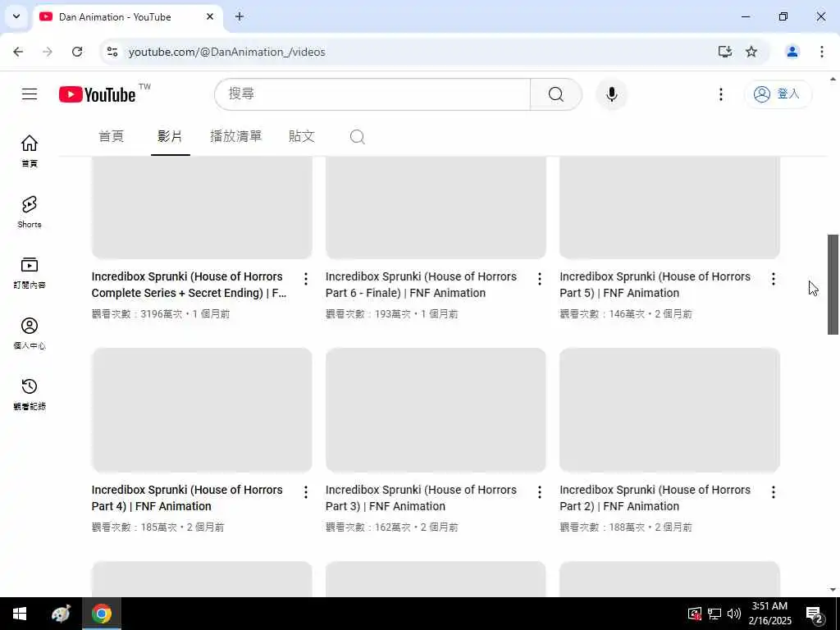
Task: Expand the tab search dropdown
Action: click(16, 16)
